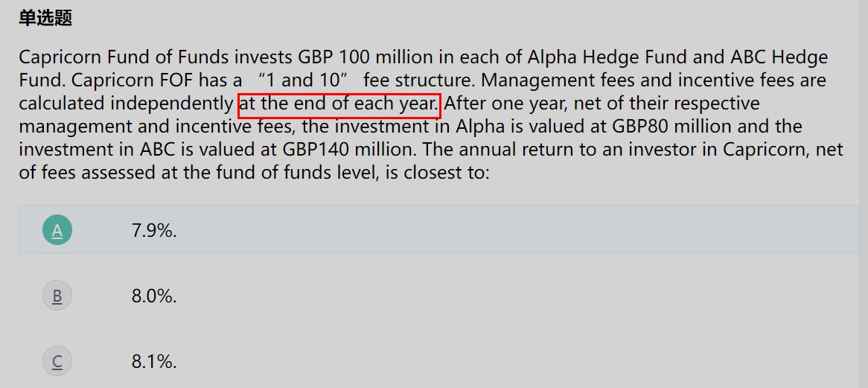This screenshot has height=388, width=868.
Task: Click the "1 and 10" fee structure text
Action: click(303, 81)
